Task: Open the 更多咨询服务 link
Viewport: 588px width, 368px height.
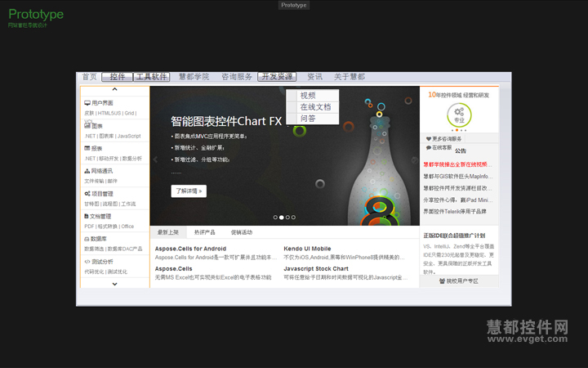Action: click(x=447, y=138)
